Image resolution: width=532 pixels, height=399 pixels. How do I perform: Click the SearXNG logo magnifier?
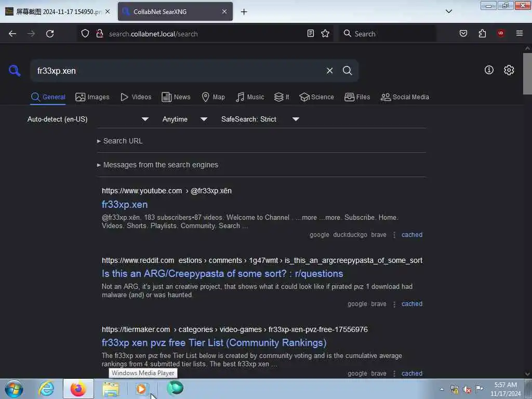click(x=15, y=71)
